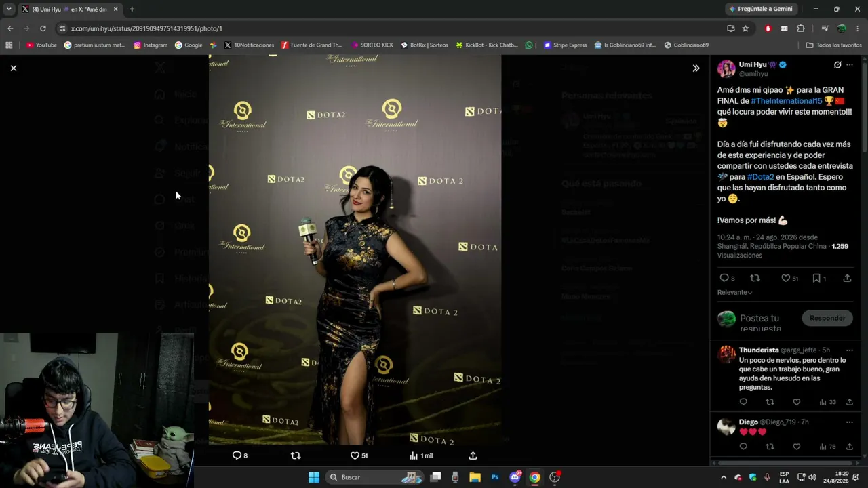Open the browser profile avatar

[x=841, y=28]
